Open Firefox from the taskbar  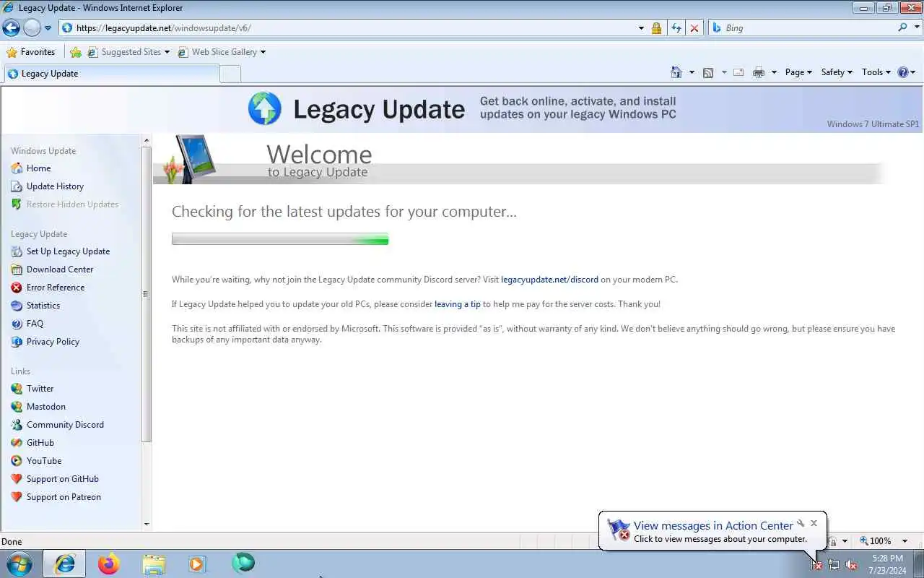109,564
